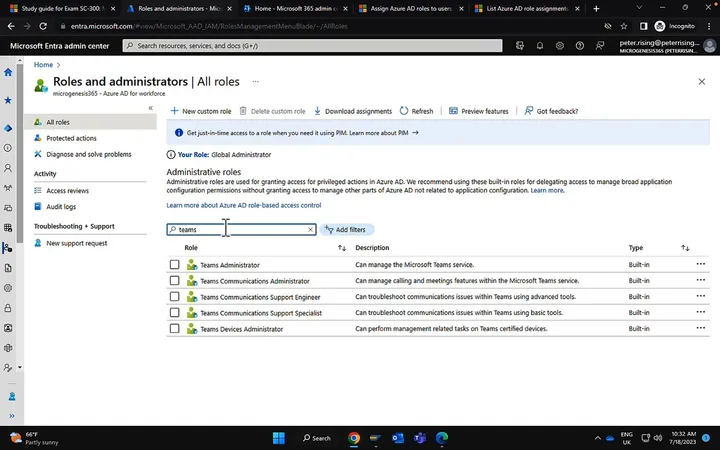Screen dimensions: 720x450
Task: Click Roles and admins sidebar icon
Action: [x=8, y=248]
